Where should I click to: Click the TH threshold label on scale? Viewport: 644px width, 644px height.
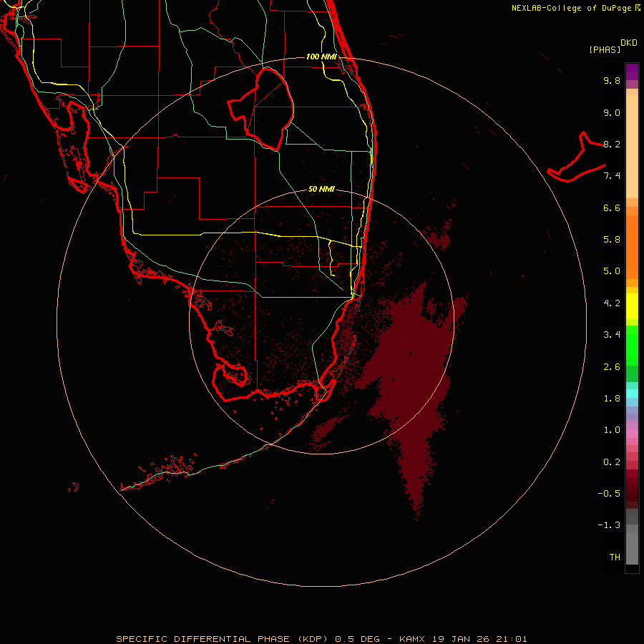(x=615, y=557)
